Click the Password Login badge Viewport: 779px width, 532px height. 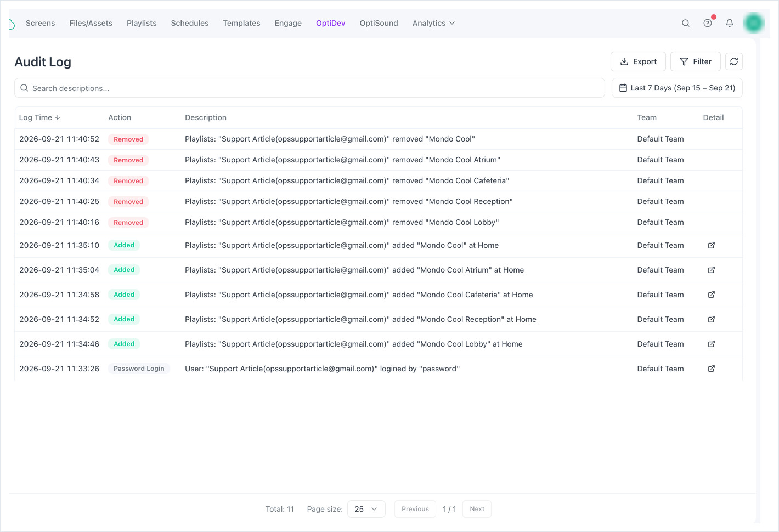[139, 369]
